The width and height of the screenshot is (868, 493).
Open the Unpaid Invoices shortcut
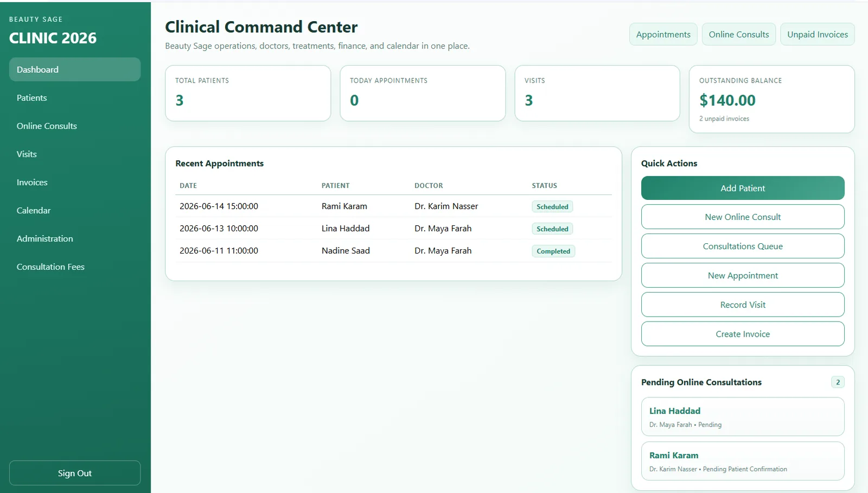[818, 34]
